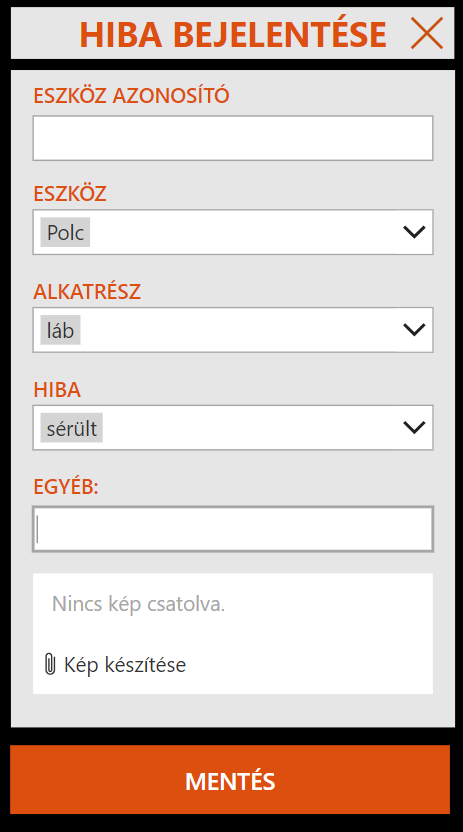Focus the Egyéb text input field
463x832 pixels.
coord(233,529)
